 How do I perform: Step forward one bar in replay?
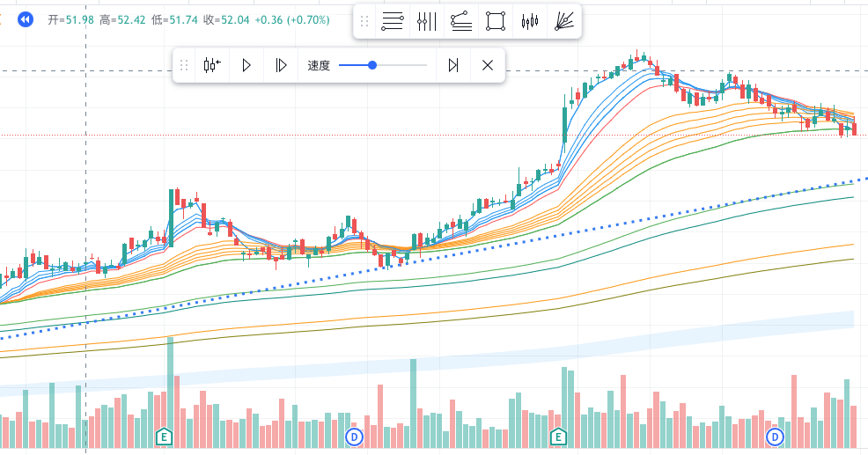[281, 65]
